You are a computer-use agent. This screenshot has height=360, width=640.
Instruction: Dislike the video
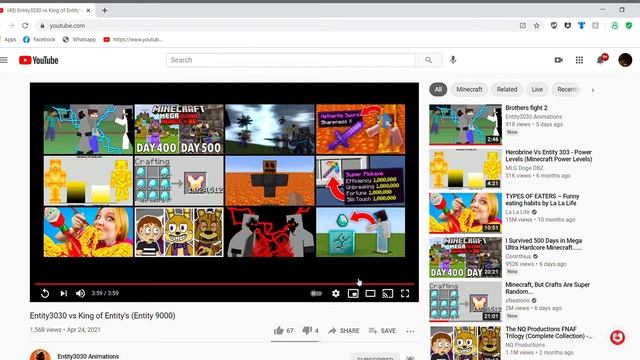[x=311, y=331]
